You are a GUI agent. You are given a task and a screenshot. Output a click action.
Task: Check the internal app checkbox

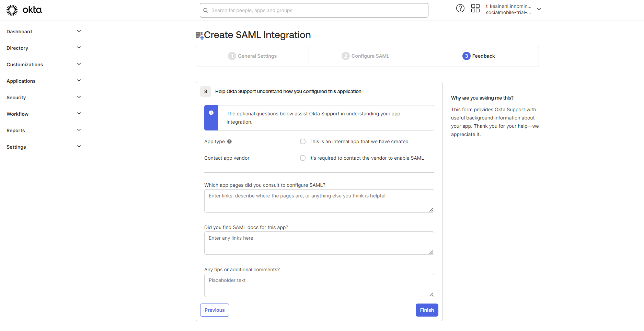point(303,141)
